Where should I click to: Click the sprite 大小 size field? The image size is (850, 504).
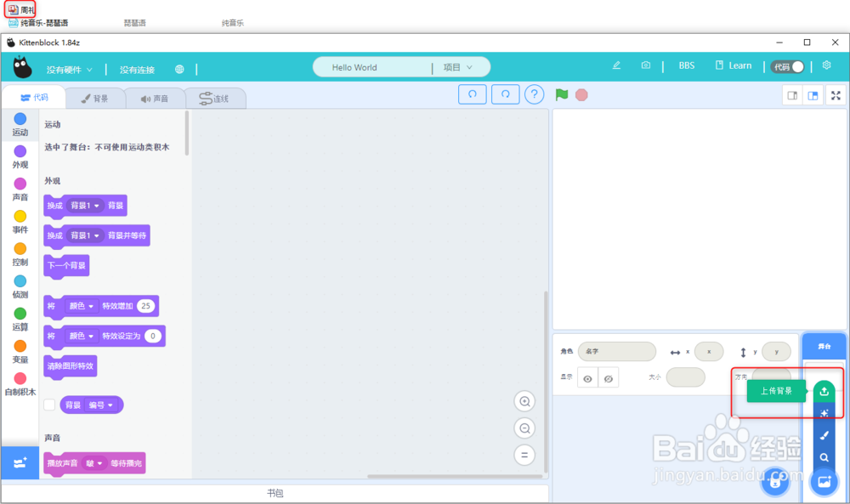click(685, 377)
